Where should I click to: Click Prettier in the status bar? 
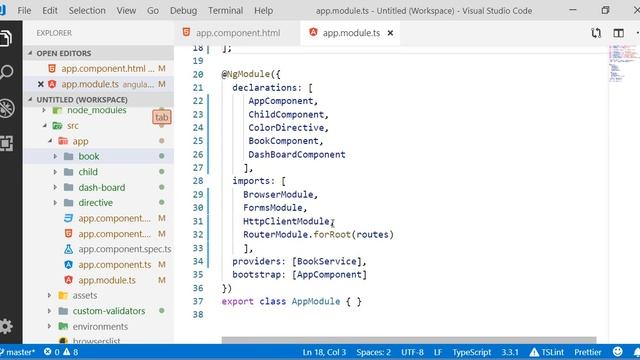pos(588,352)
